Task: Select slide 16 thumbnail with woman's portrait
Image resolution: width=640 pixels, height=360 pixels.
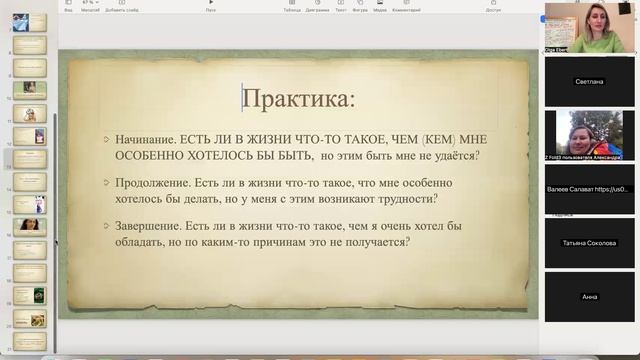Action: click(29, 227)
